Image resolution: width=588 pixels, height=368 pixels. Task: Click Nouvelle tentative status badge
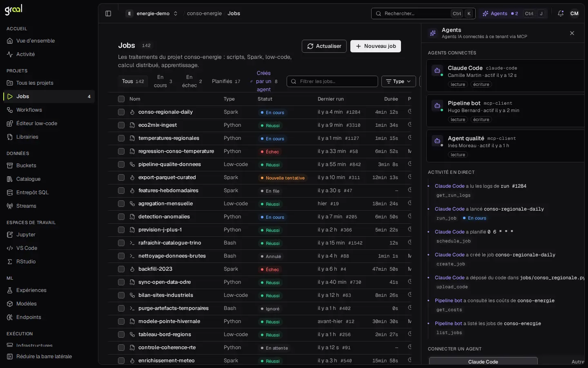click(x=283, y=178)
